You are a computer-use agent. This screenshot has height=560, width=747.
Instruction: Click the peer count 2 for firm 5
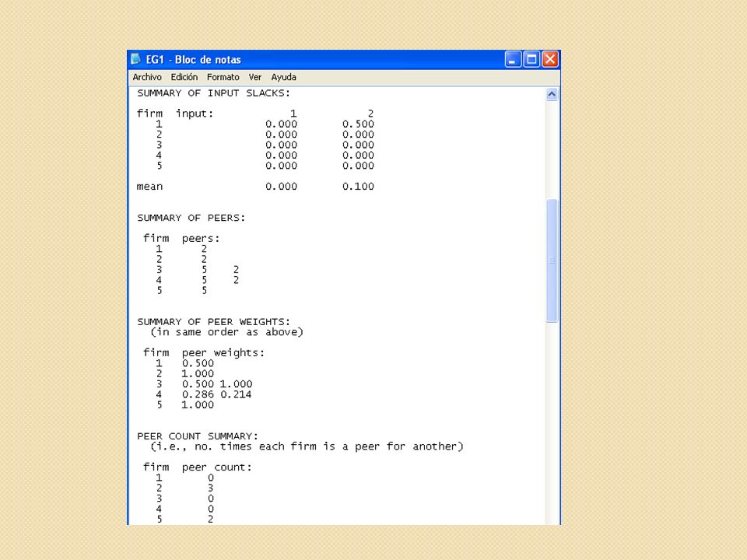pos(210,520)
